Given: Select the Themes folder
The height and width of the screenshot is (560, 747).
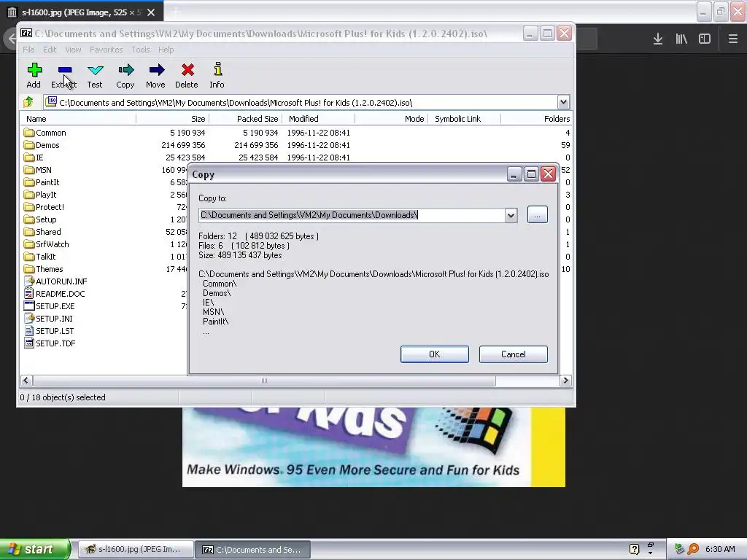Looking at the screenshot, I should (x=43, y=269).
